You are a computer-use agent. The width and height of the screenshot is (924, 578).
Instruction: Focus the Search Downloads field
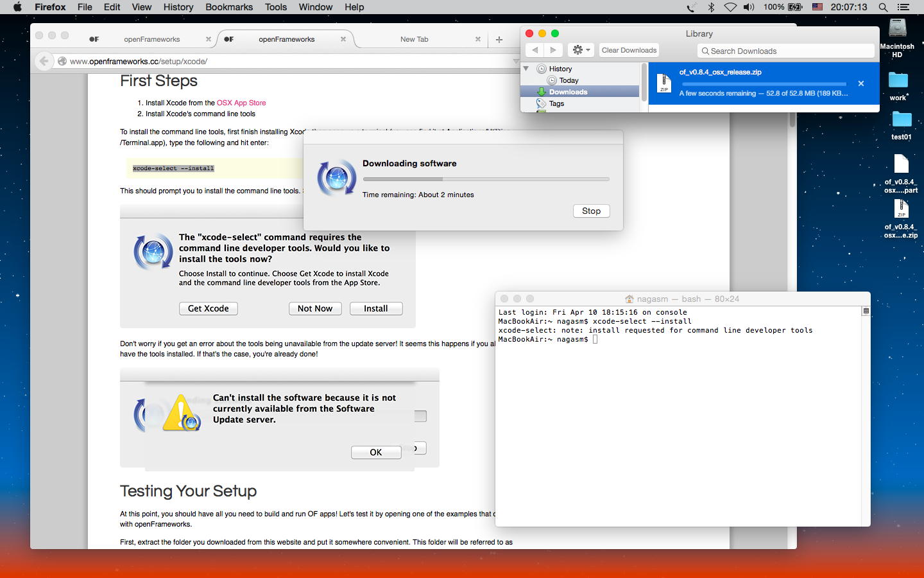point(786,51)
